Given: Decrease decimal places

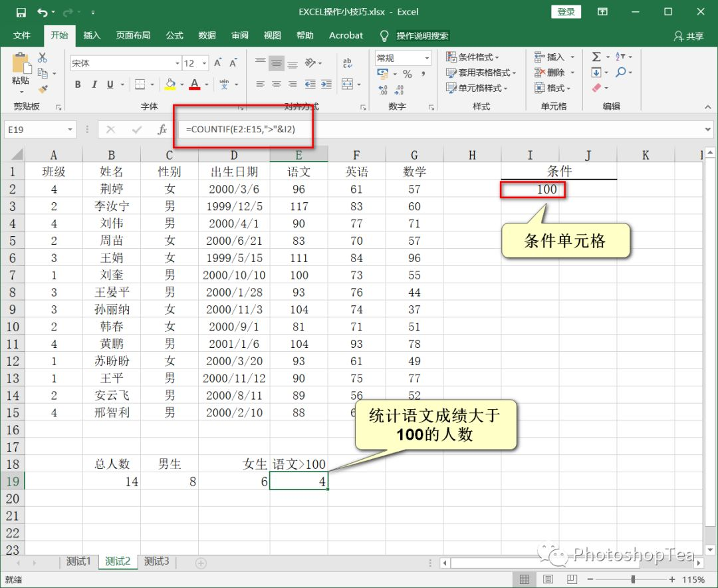Looking at the screenshot, I should coord(400,89).
